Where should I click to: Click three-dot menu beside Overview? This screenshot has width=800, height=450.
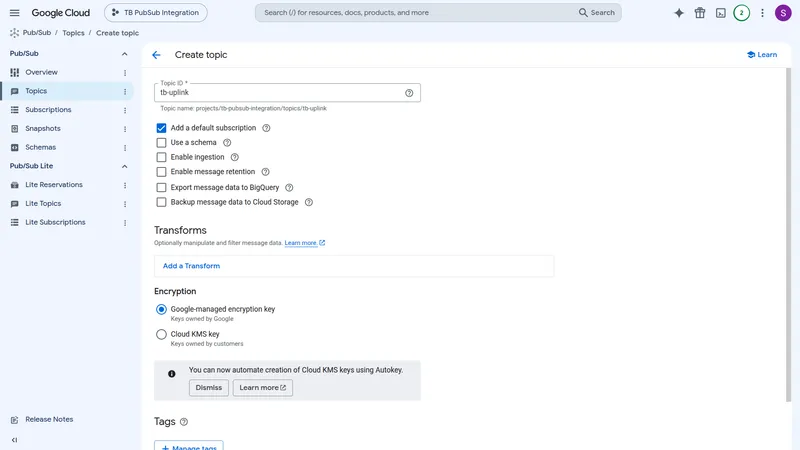125,73
